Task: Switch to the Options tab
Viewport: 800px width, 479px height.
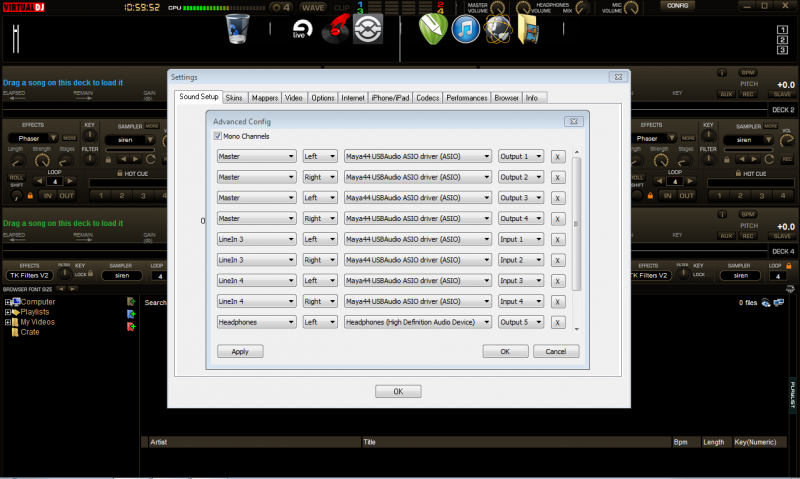Action: [x=323, y=98]
